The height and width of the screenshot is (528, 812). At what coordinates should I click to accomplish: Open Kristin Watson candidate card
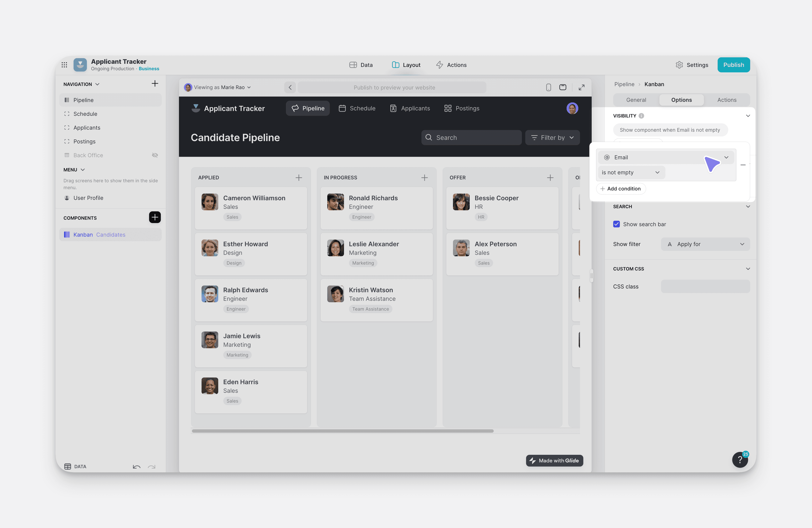(x=377, y=300)
